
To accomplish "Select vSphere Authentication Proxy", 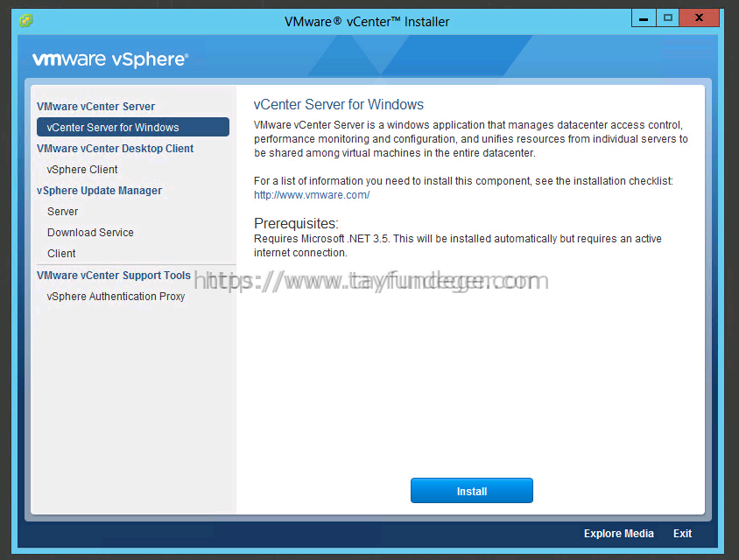I will click(x=116, y=297).
